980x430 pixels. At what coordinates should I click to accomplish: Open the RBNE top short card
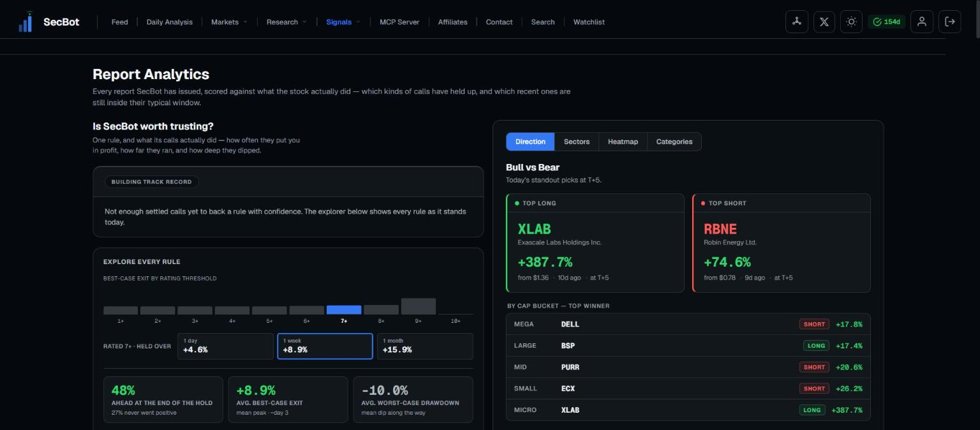tap(782, 243)
